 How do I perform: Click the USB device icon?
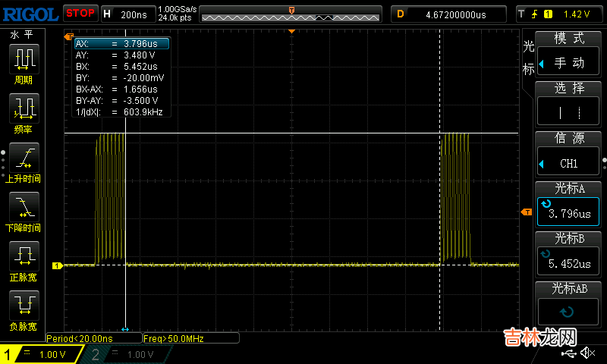[x=571, y=353]
